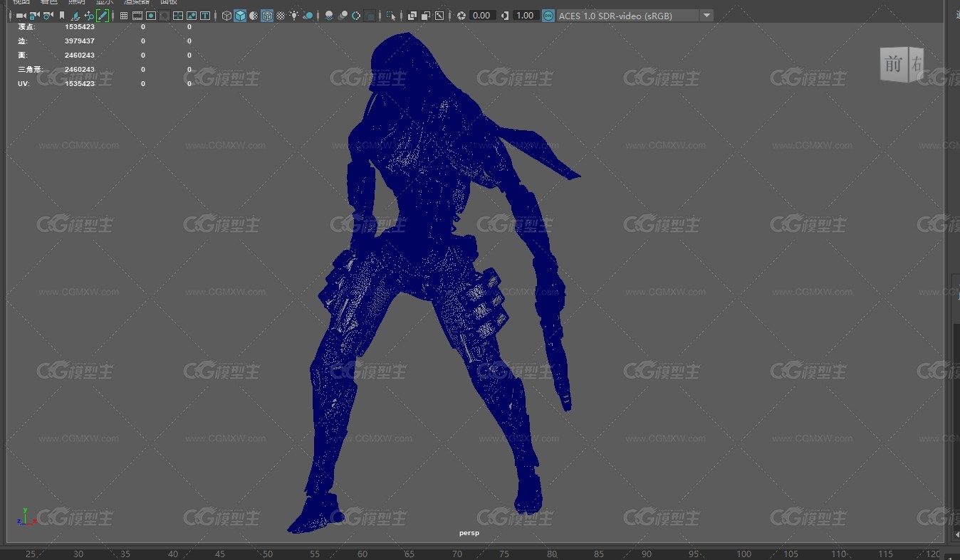Toggle Isolate Select icon
This screenshot has width=960, height=560.
coord(391,15)
